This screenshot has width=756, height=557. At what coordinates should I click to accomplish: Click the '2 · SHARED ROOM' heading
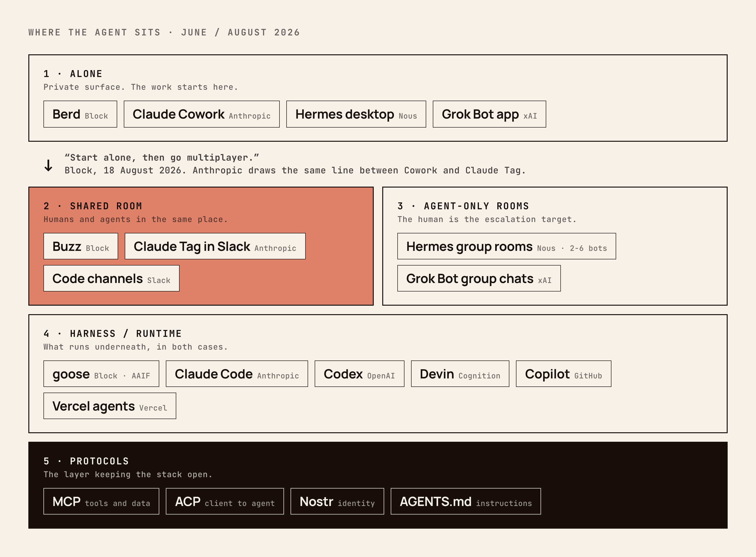click(93, 206)
